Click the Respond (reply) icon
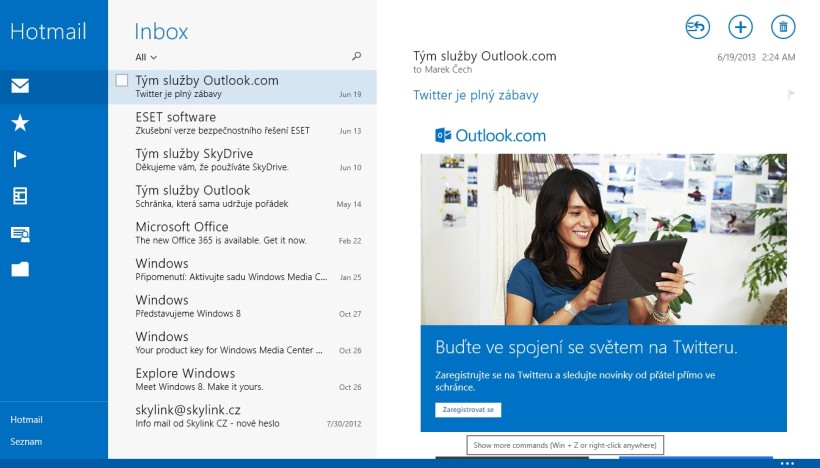The image size is (820, 468). (697, 27)
